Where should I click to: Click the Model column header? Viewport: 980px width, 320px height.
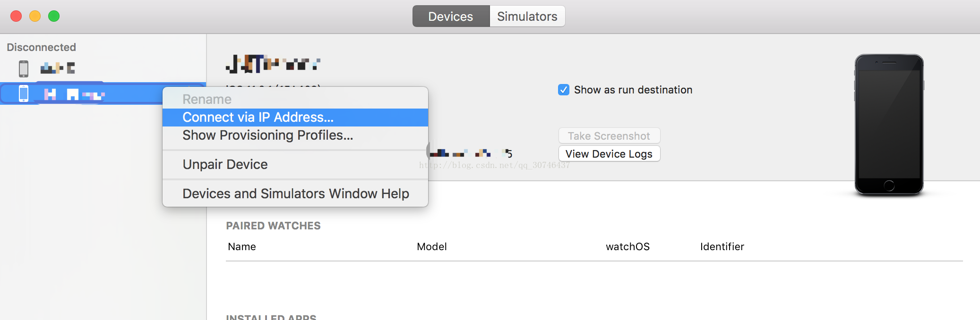432,247
